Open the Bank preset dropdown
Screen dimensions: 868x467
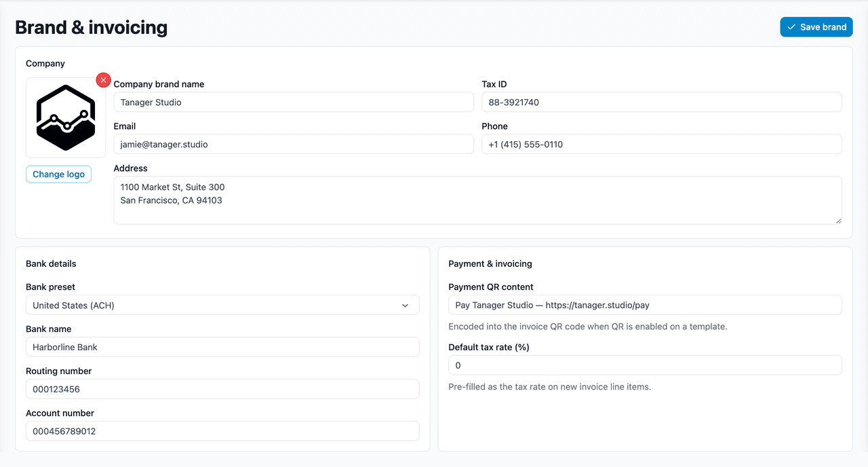point(222,305)
